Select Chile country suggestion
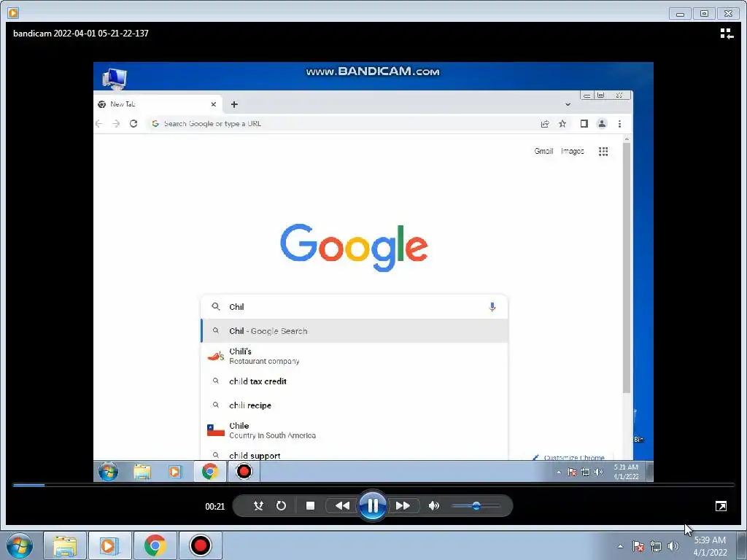 pyautogui.click(x=354, y=430)
